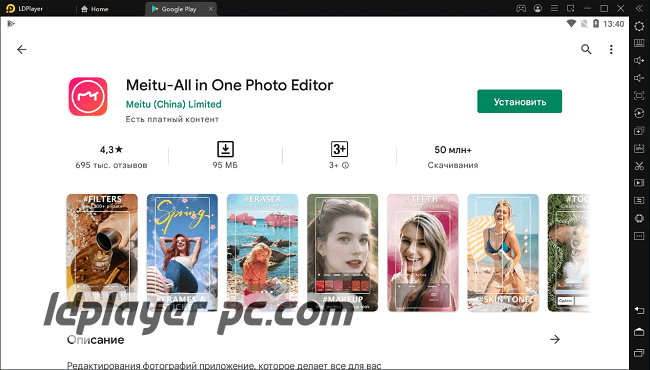
Task: Open the Google Play search icon
Action: [x=586, y=49]
